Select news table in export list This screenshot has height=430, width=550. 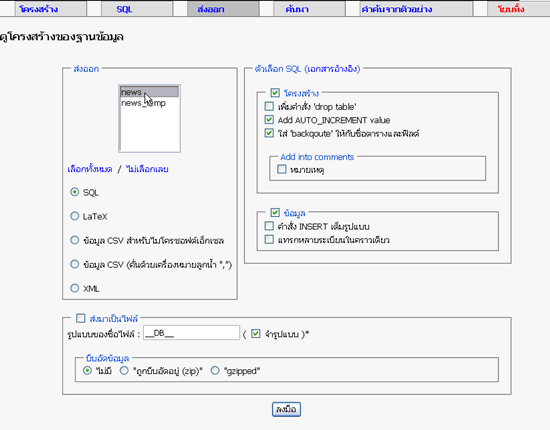[x=149, y=92]
